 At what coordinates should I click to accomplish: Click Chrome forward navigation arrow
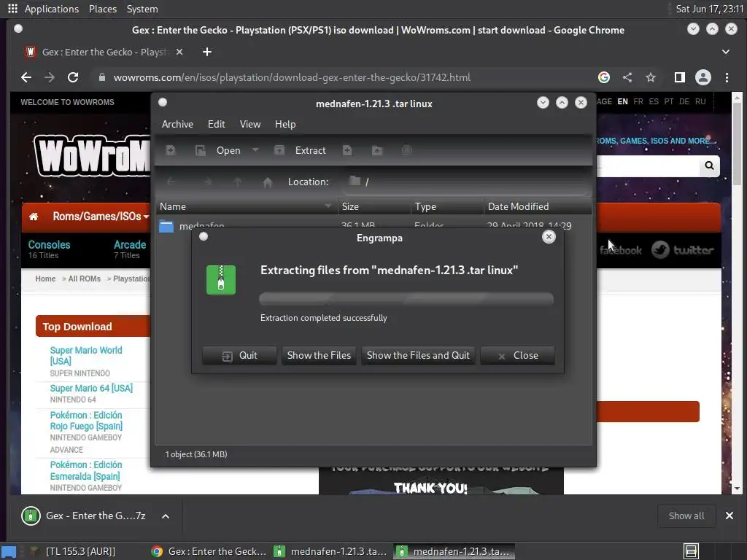50,77
